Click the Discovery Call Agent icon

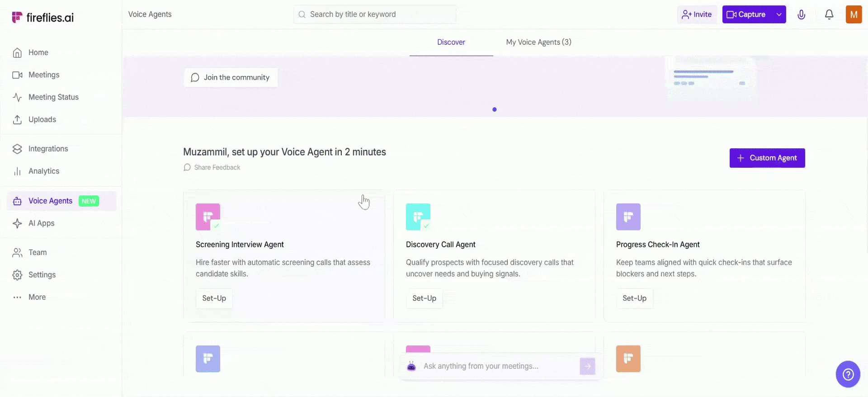click(x=418, y=217)
